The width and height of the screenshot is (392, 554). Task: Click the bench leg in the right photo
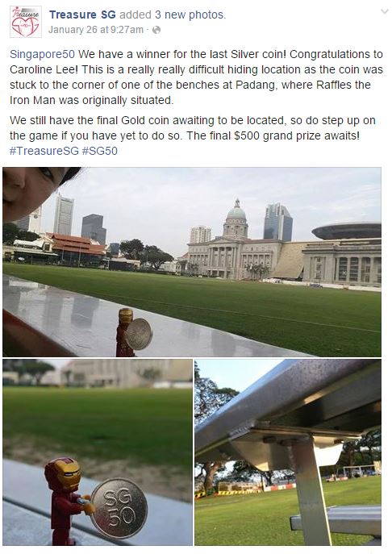tap(313, 494)
